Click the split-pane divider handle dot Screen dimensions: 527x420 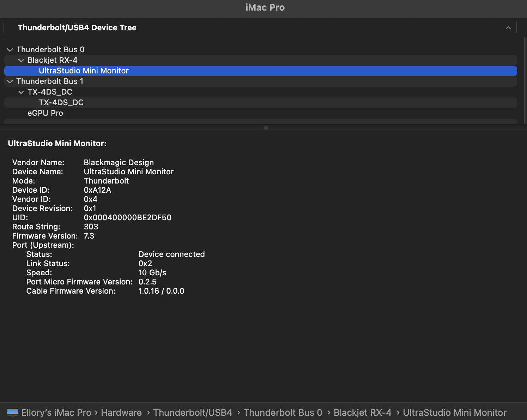tap(266, 128)
